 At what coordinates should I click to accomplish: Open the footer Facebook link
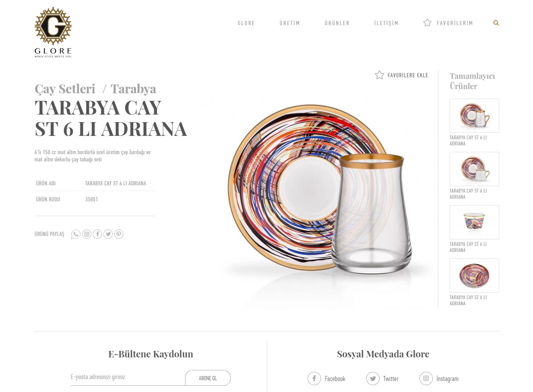pyautogui.click(x=327, y=379)
